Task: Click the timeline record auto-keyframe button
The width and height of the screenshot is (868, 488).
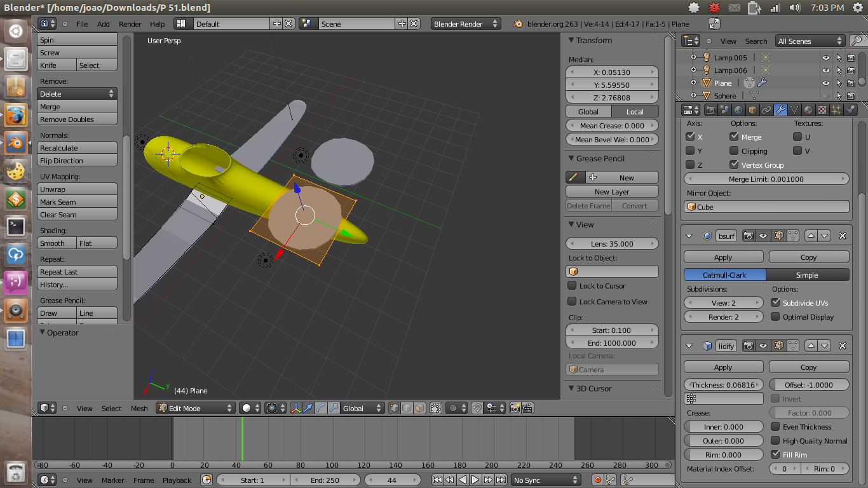Action: 597,480
